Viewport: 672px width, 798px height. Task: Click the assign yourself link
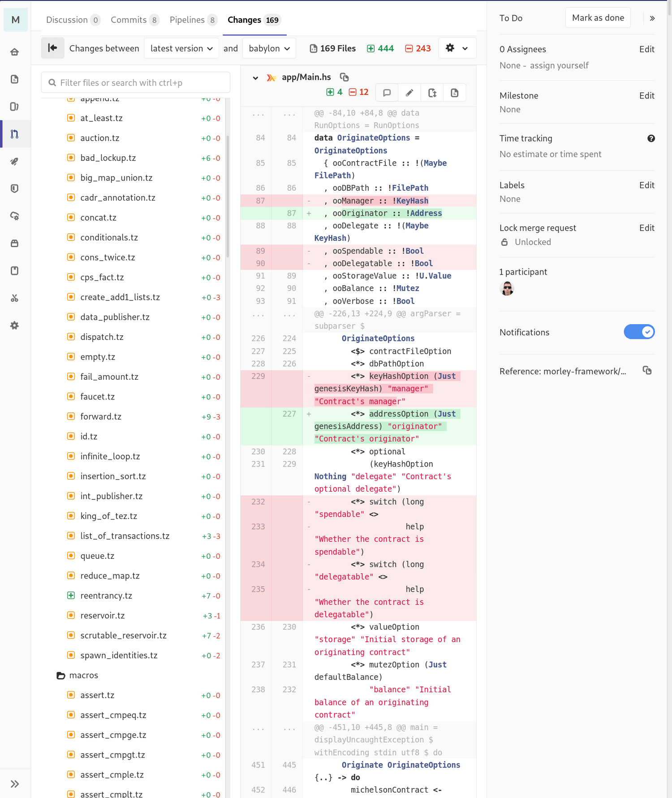click(559, 65)
